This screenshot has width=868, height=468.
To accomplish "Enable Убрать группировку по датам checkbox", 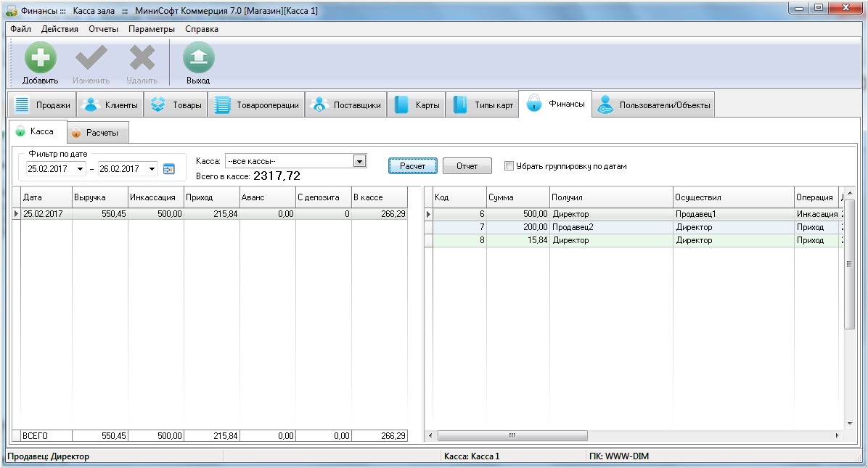I will point(509,166).
